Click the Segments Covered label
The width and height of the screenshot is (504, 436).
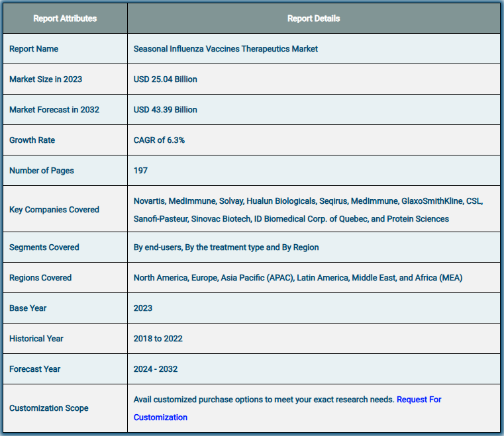pyautogui.click(x=44, y=247)
